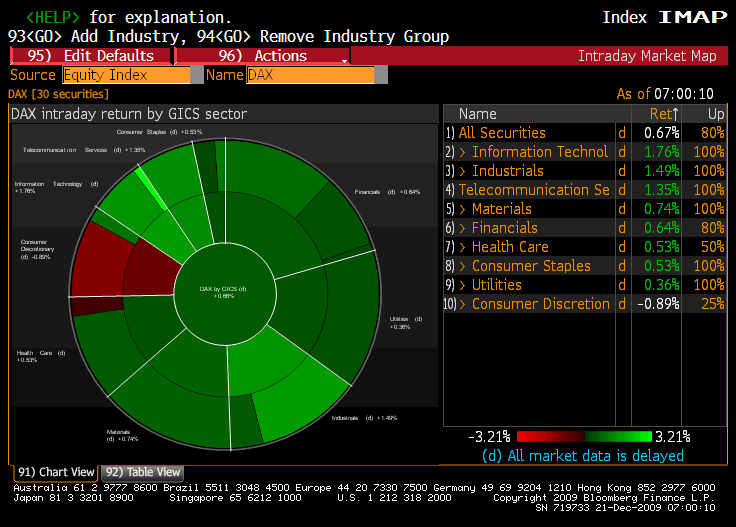Open the Source Equity Index selector
Image resolution: width=736 pixels, height=527 pixels.
point(126,75)
